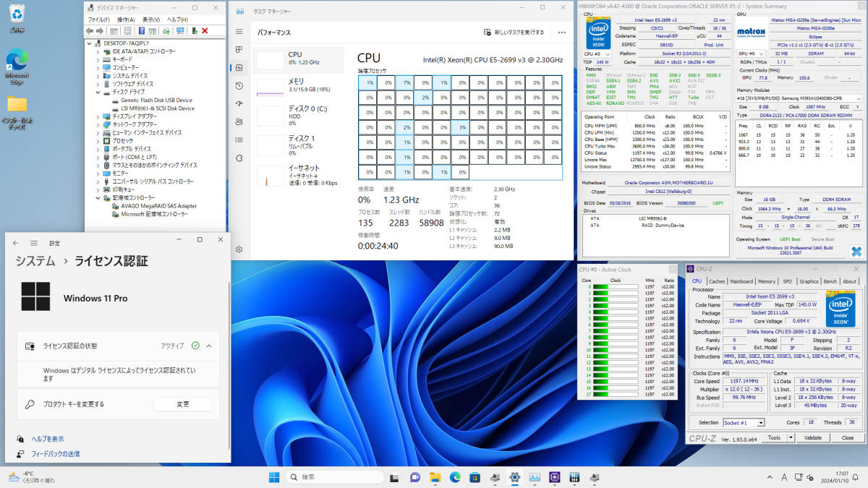Open Microsoft Store from the taskbar

(x=475, y=477)
